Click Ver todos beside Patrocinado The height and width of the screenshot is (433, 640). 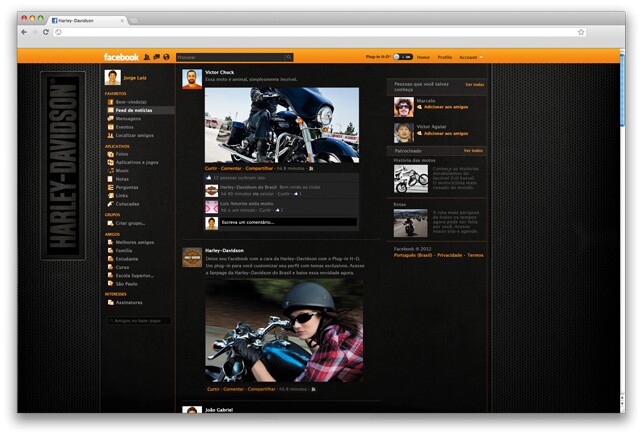click(473, 151)
